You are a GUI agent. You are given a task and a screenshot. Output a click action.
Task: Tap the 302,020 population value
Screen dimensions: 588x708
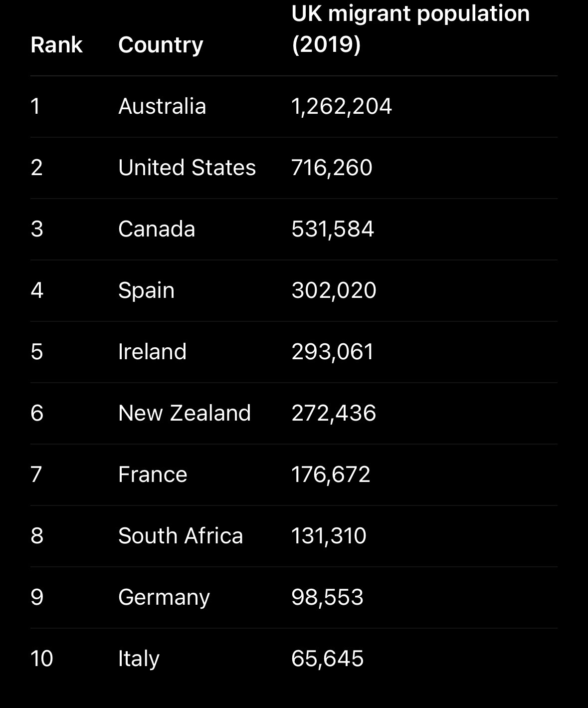[334, 290]
